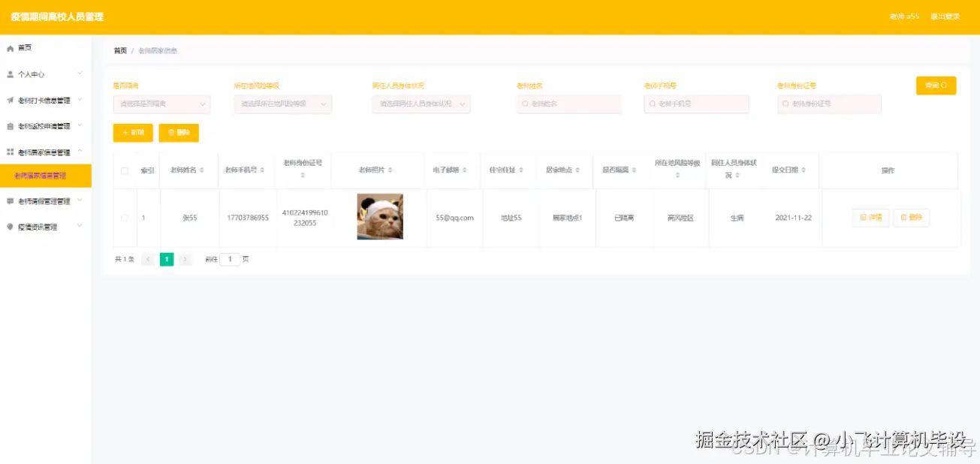980x464 pixels.
Task: Open 详情 for the 张55 row
Action: point(871,218)
